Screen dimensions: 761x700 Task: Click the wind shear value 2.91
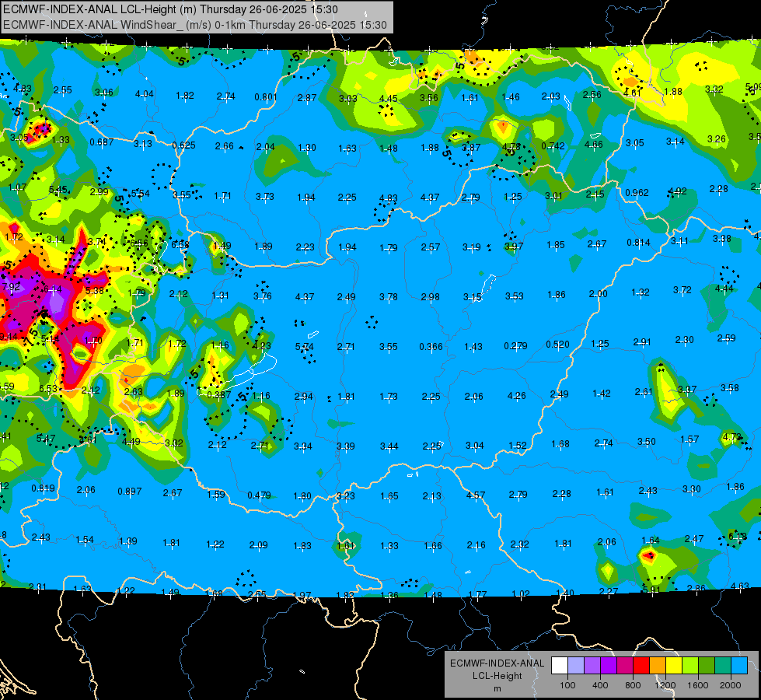pyautogui.click(x=642, y=342)
